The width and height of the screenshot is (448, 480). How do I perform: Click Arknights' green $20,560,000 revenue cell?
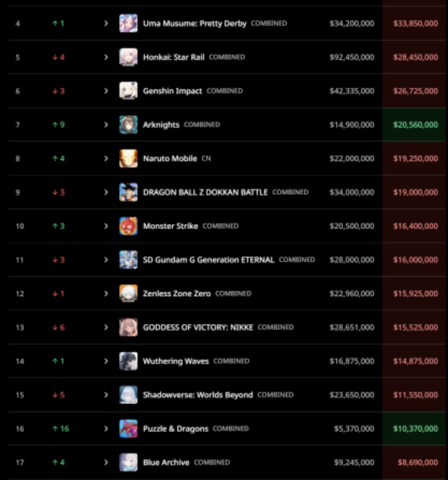pyautogui.click(x=415, y=125)
